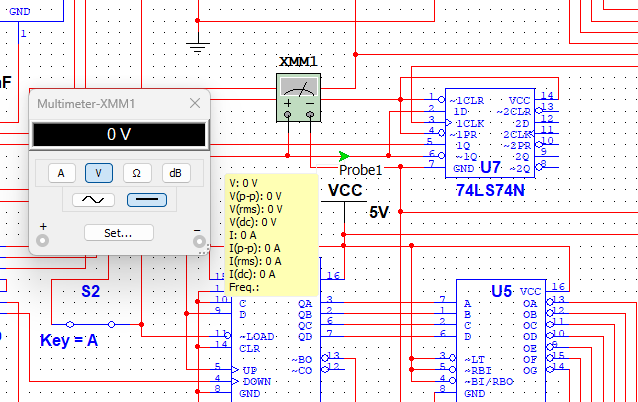This screenshot has width=638, height=402.
Task: Click the CLR pin on the counter
Action: pos(249,349)
